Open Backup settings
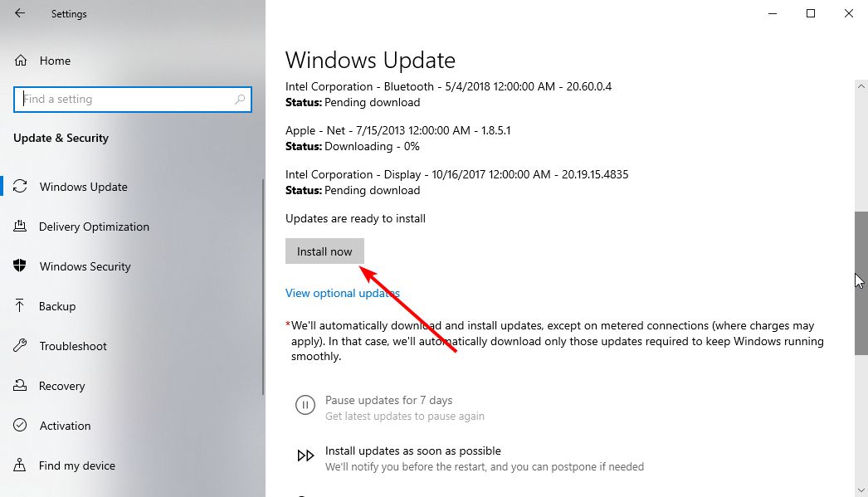This screenshot has height=497, width=868. (x=57, y=307)
